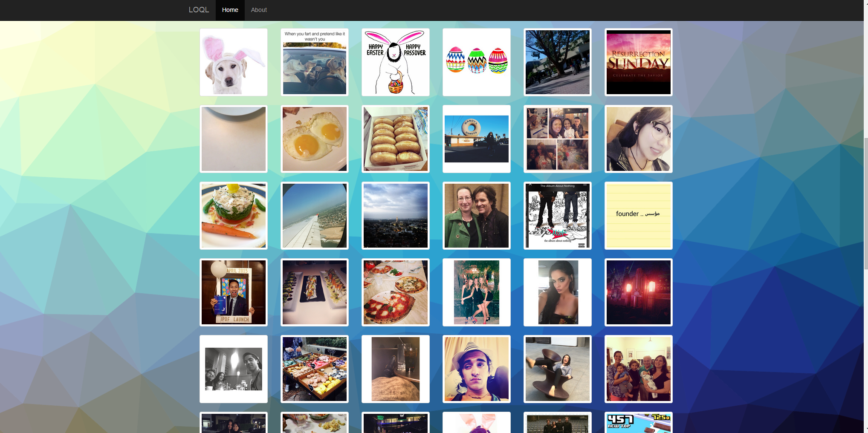Open the fried eggs photo
The image size is (868, 433).
(315, 139)
